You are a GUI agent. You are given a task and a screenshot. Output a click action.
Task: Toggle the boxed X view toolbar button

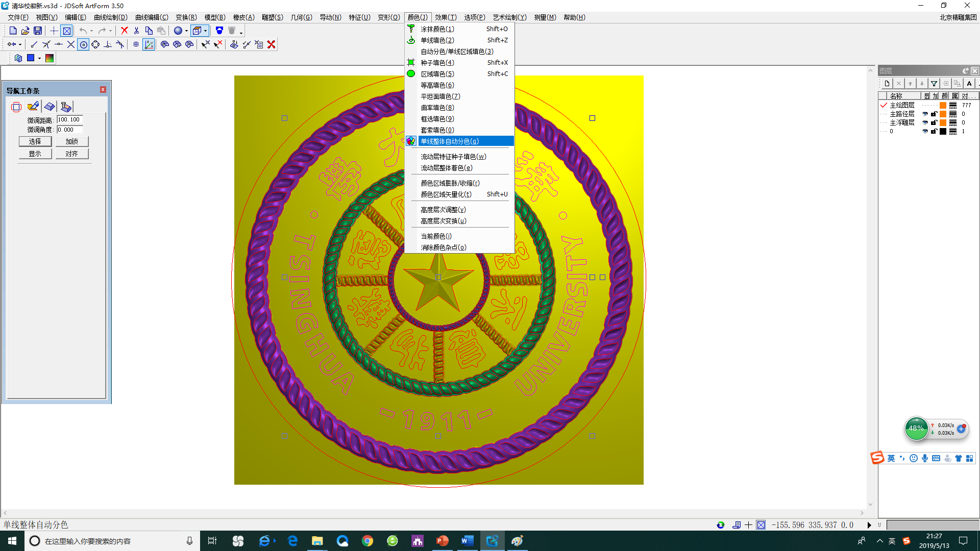click(x=66, y=31)
